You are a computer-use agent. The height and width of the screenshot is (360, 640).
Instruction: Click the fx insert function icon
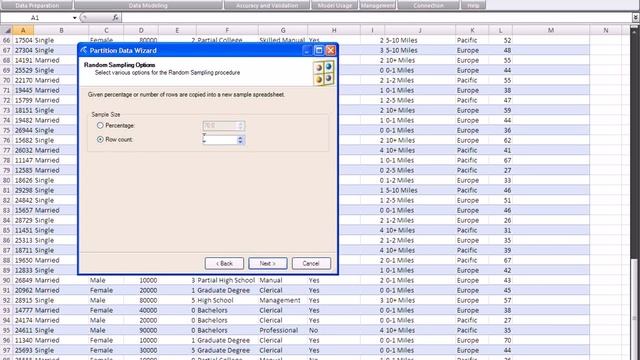click(x=115, y=18)
